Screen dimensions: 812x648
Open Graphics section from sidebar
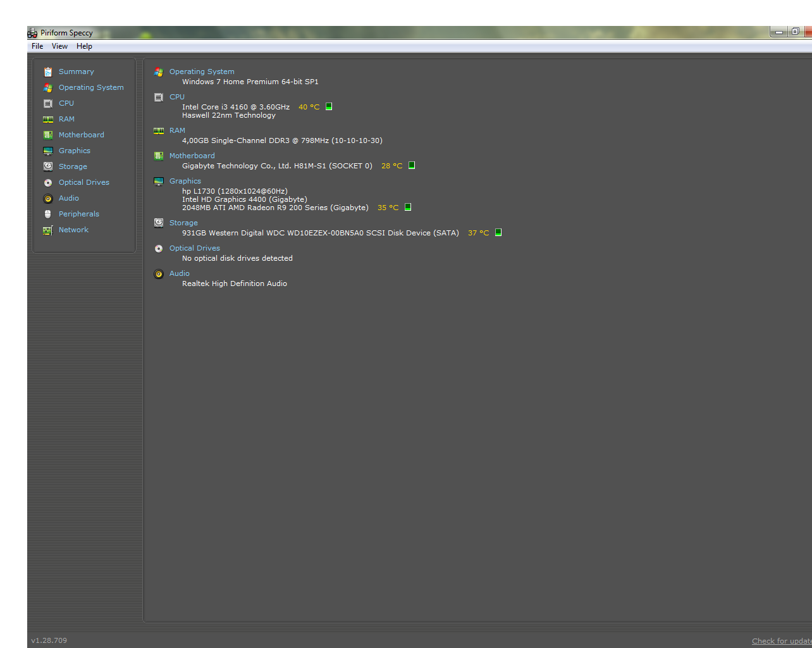[x=75, y=151]
